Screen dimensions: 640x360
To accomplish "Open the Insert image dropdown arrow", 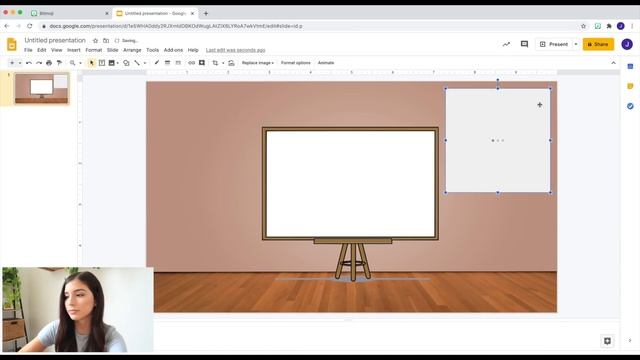I will click(118, 63).
